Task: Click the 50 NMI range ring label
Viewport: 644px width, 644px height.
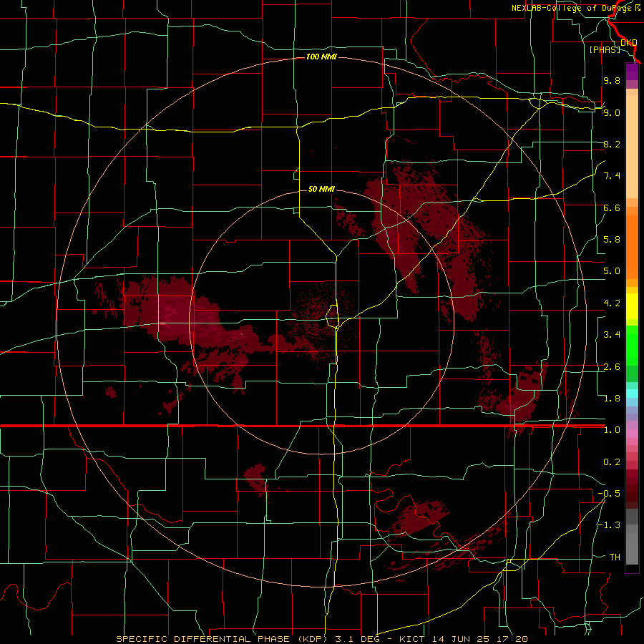Action: coord(321,189)
